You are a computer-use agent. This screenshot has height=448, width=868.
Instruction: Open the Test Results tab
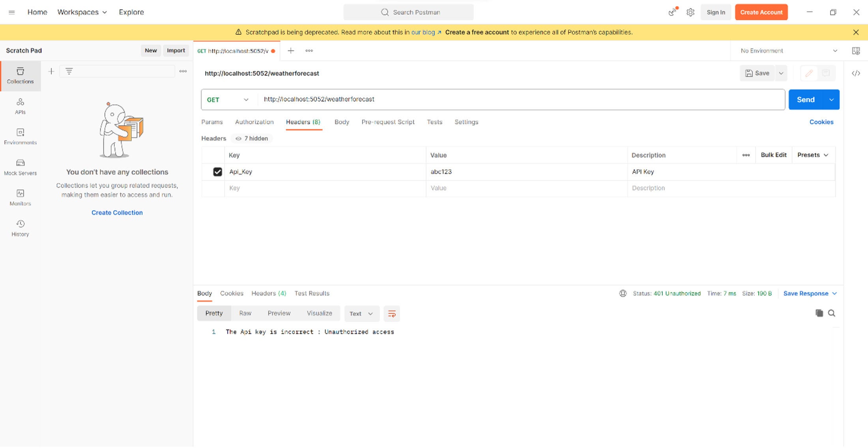(312, 293)
